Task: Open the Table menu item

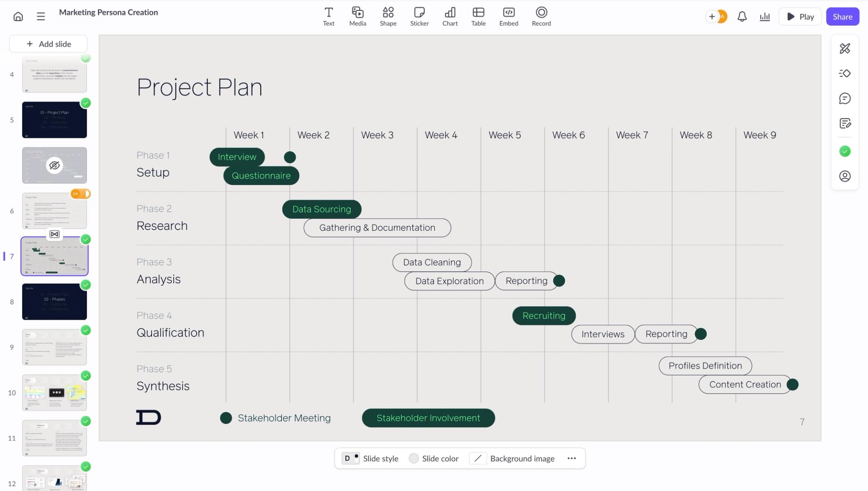Action: pyautogui.click(x=478, y=17)
